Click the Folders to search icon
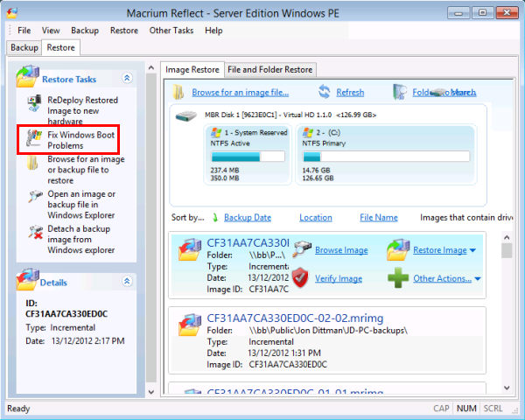The image size is (525, 420). click(x=400, y=92)
